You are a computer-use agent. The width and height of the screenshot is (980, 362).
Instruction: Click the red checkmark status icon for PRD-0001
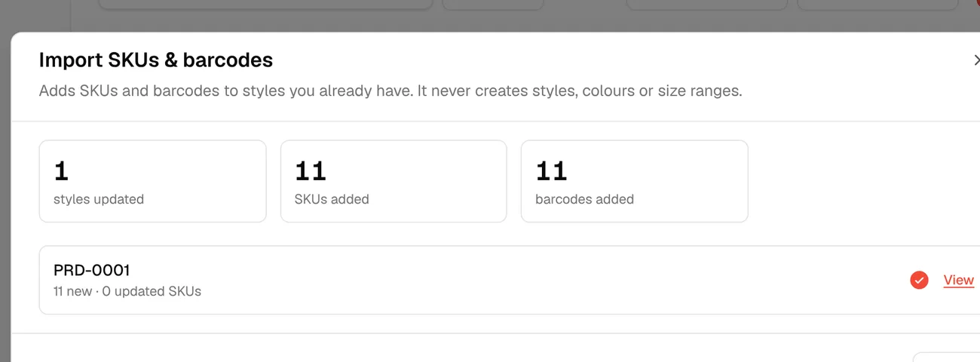pyautogui.click(x=919, y=280)
